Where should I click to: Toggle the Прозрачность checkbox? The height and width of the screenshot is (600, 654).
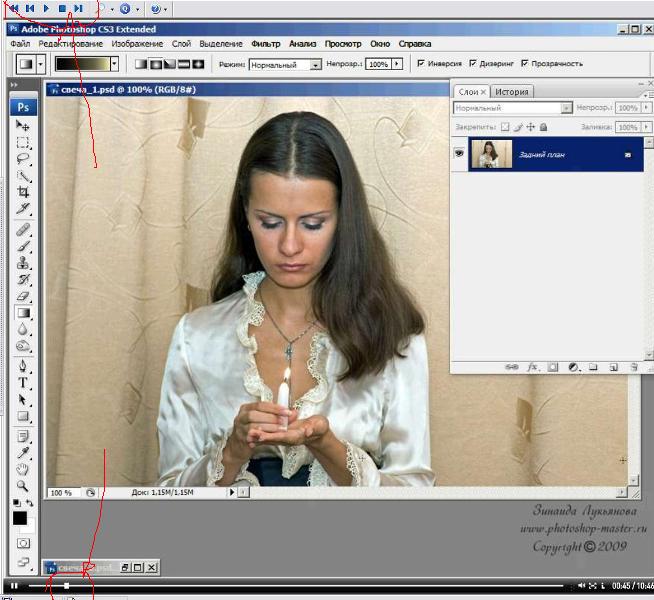point(524,63)
